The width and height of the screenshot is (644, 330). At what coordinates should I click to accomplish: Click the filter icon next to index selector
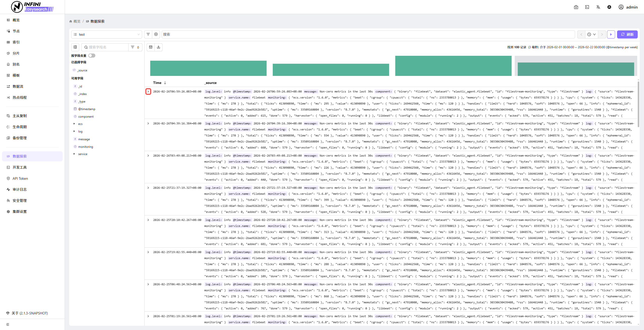click(148, 34)
